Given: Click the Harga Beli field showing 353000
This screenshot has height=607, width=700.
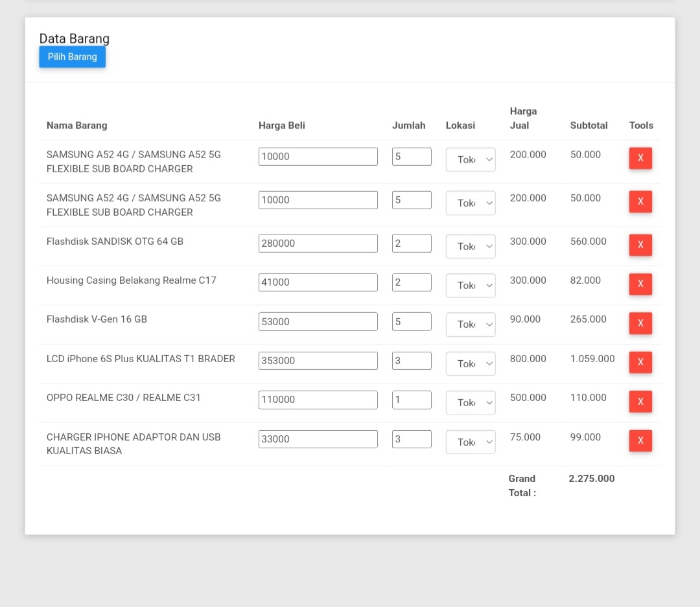Looking at the screenshot, I should 318,361.
